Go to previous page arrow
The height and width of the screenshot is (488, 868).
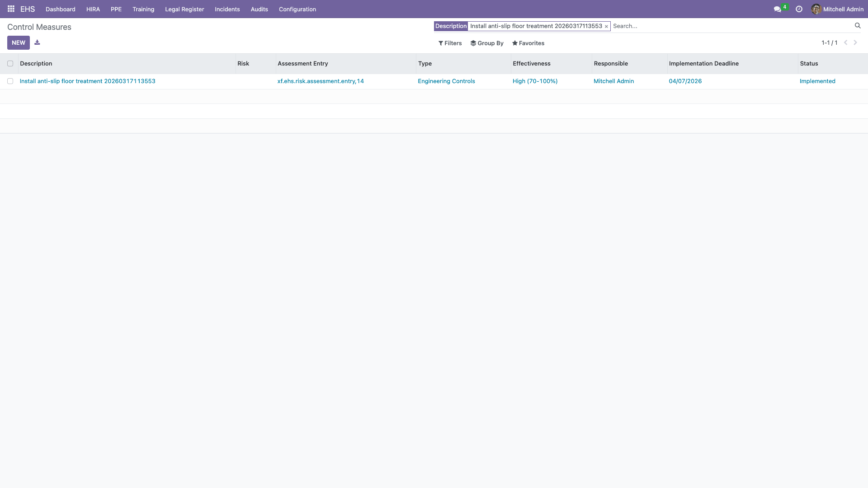pos(845,42)
